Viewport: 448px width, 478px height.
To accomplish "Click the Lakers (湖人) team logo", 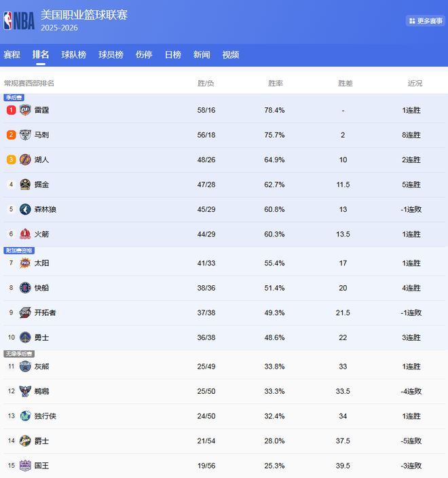I will 25,160.
